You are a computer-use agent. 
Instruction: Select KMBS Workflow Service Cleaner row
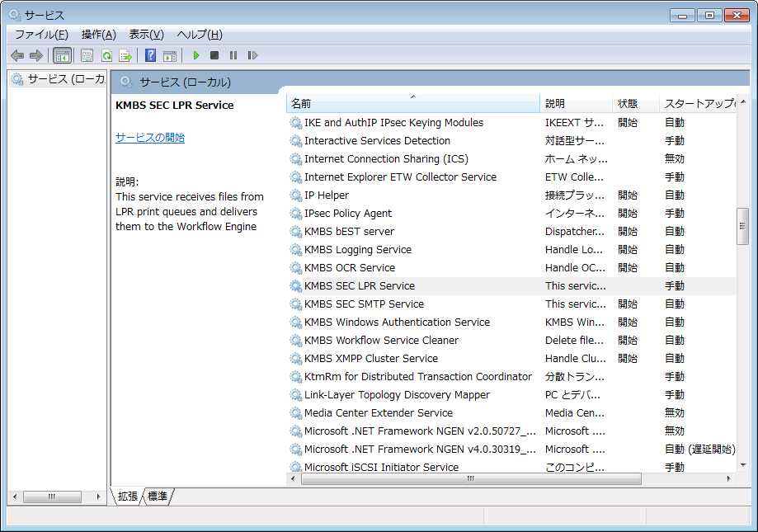click(511, 341)
